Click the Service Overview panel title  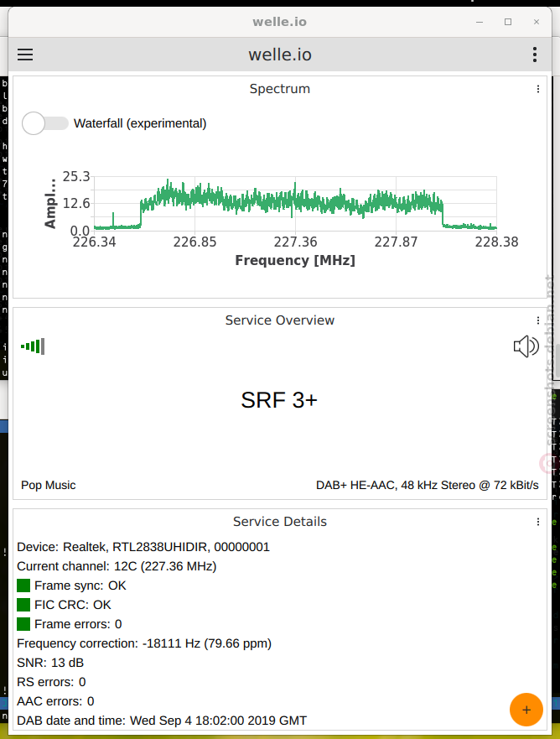point(280,320)
